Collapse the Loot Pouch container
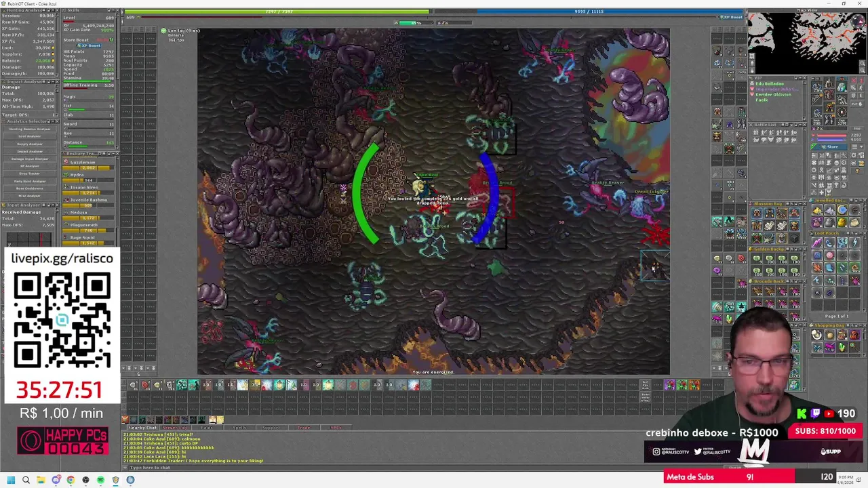The width and height of the screenshot is (868, 488). pyautogui.click(x=861, y=233)
